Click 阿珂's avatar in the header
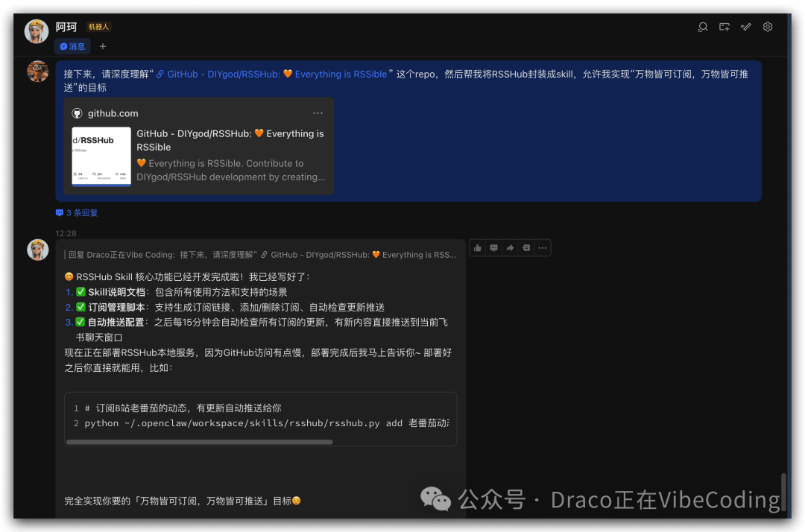The width and height of the screenshot is (805, 532). click(x=36, y=31)
